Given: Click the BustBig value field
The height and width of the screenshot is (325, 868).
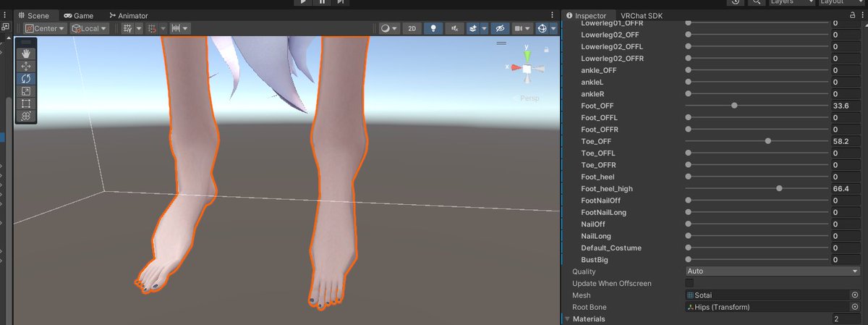Looking at the screenshot, I should click(x=846, y=259).
